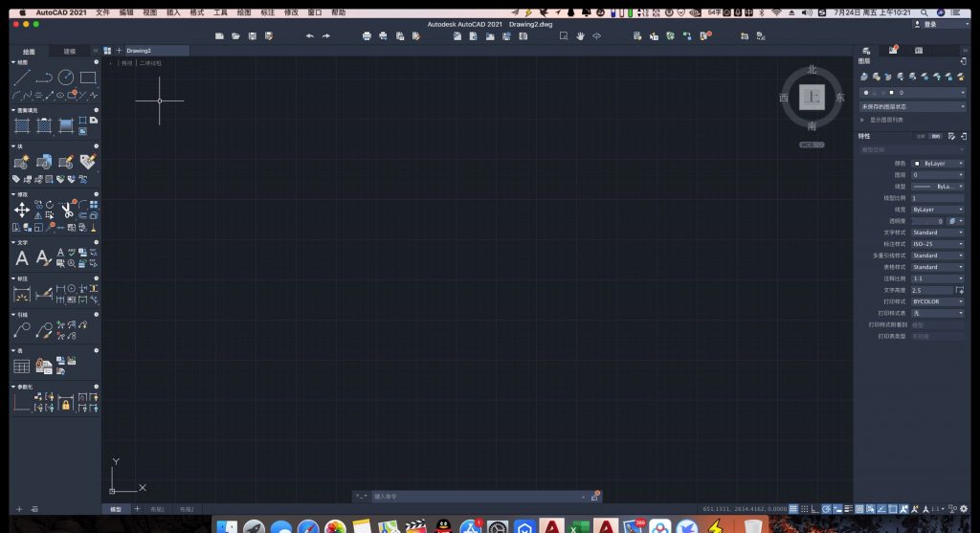Open the current layer dropdown
This screenshot has width=980, height=533.
point(913,93)
